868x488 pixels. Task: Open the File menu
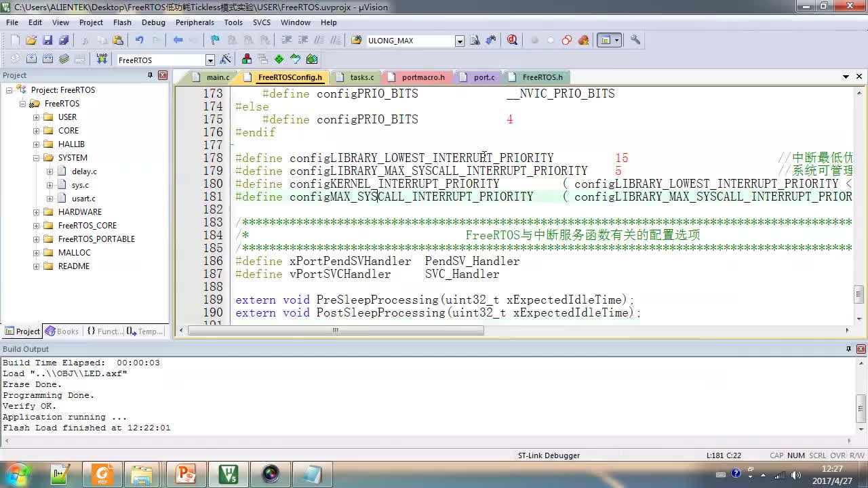click(12, 22)
